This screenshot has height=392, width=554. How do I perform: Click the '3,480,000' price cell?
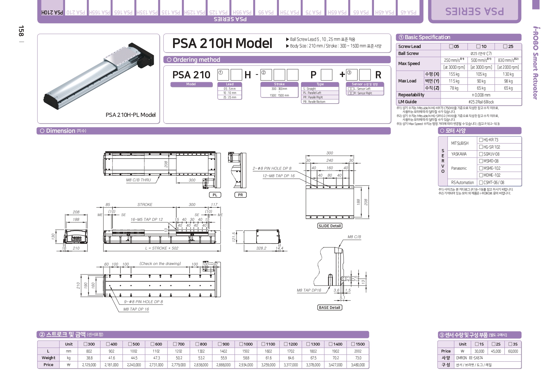pos(358,365)
